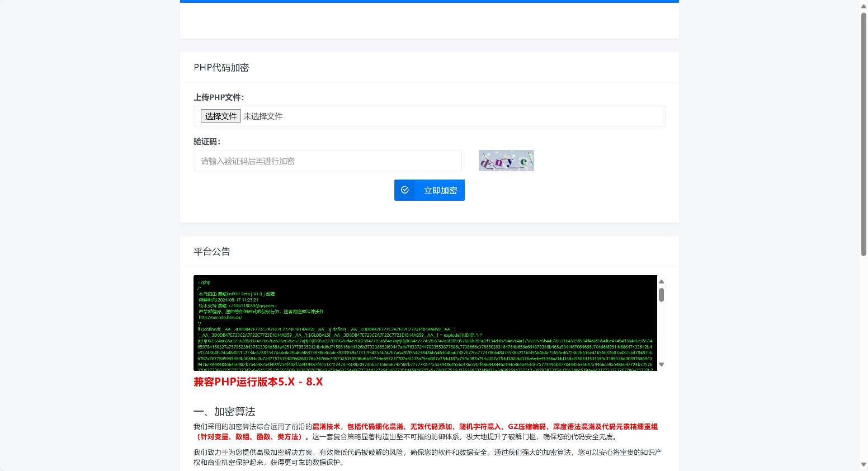Click the PHP代码加密 panel heading
Image resolution: width=868 pixels, height=471 pixels.
coord(221,68)
